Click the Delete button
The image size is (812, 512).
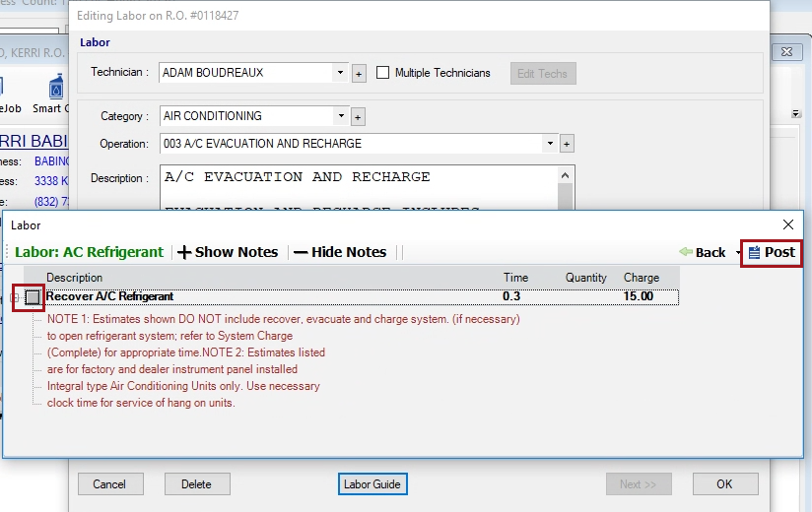point(197,484)
